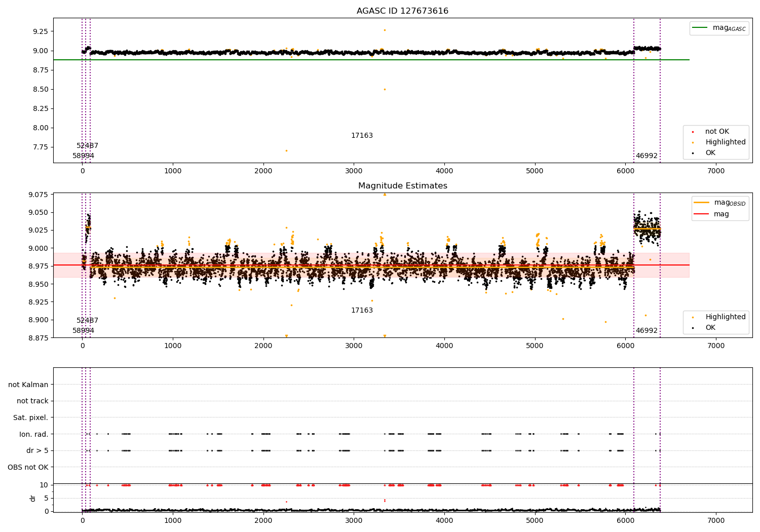Image resolution: width=760 pixels, height=532 pixels.
Task: Click the 'Ion. rad.' axis label
Action: pyautogui.click(x=34, y=434)
